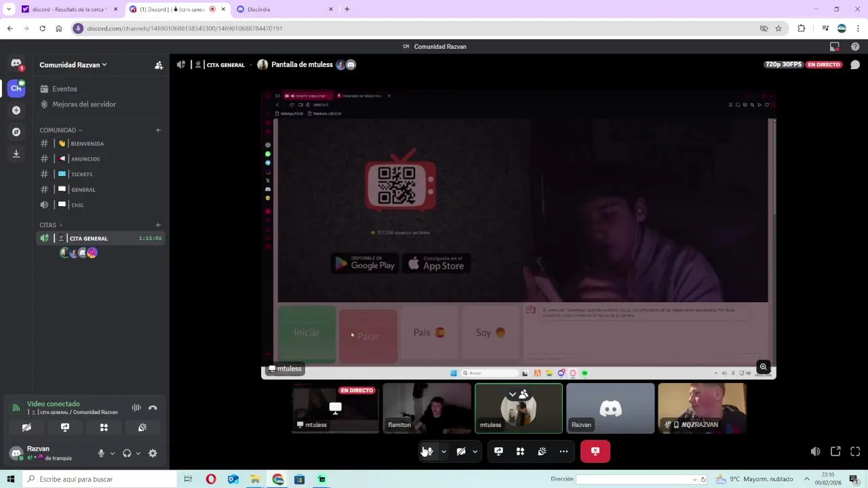Open Eventos in server sidebar
The width and height of the screenshot is (868, 488).
coord(100,89)
